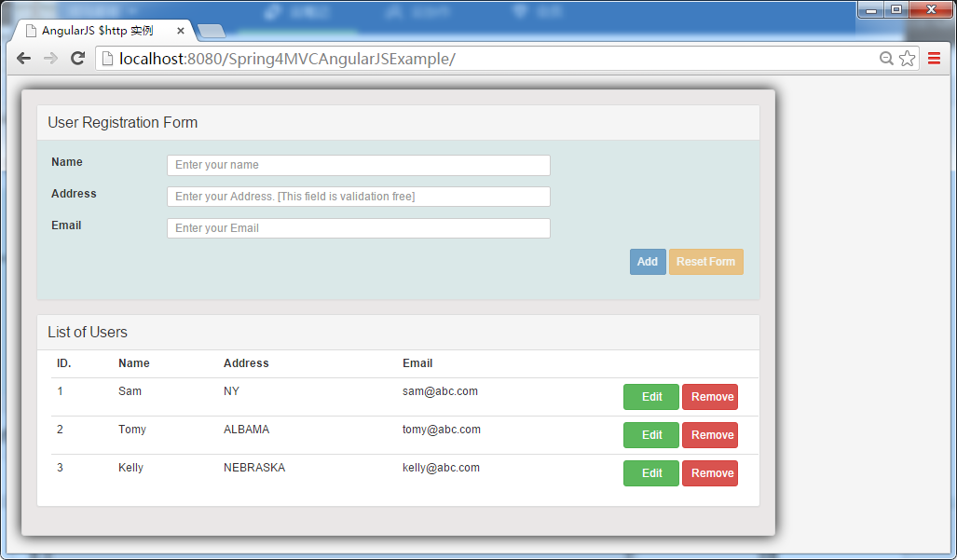Click the User Registration Form heading
The width and height of the screenshot is (957, 560).
(x=123, y=123)
